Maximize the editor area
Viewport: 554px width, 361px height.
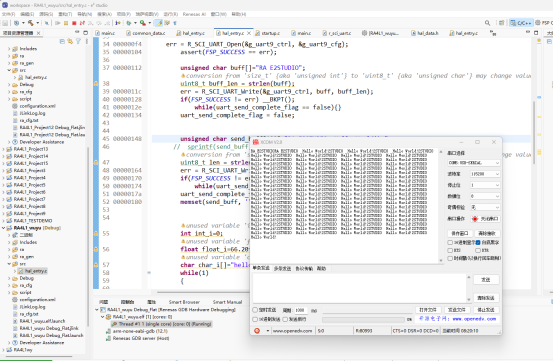[536, 32]
